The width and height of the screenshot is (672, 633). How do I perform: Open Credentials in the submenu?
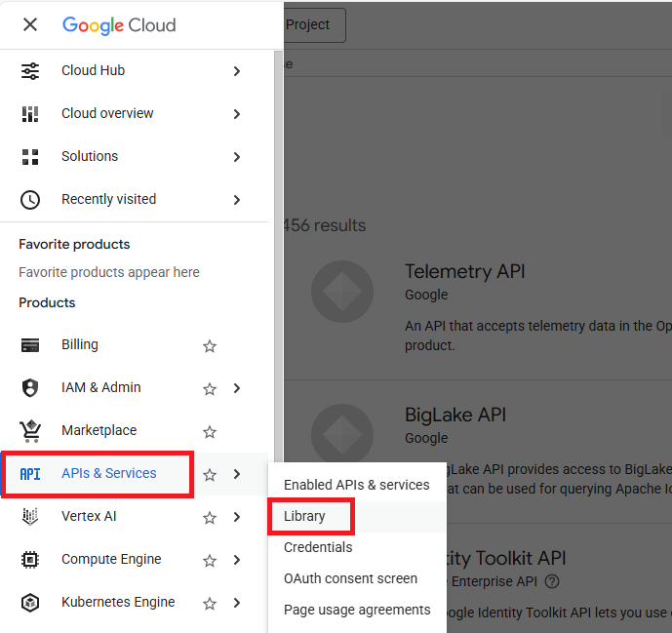[318, 547]
